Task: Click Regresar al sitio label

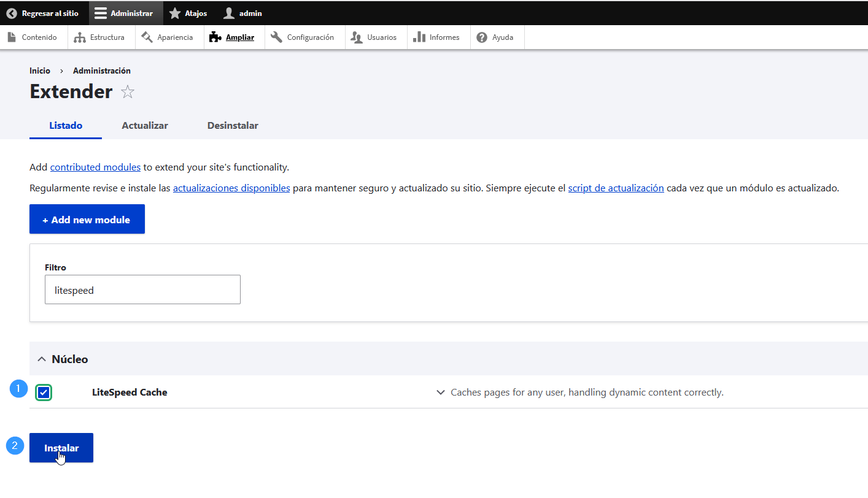Action: click(x=50, y=13)
